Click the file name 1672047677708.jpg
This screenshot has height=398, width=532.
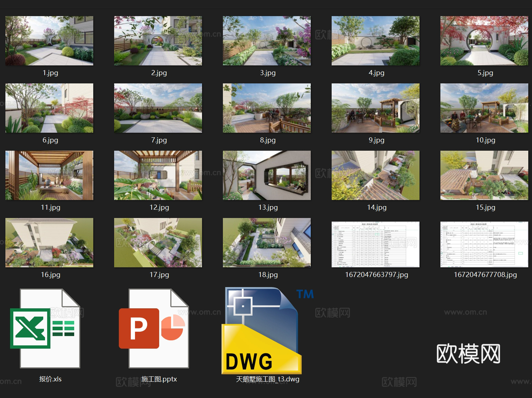(486, 275)
